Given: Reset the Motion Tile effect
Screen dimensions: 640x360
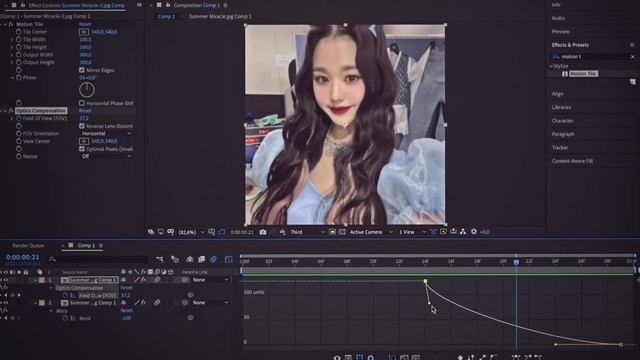Looking at the screenshot, I should point(85,24).
